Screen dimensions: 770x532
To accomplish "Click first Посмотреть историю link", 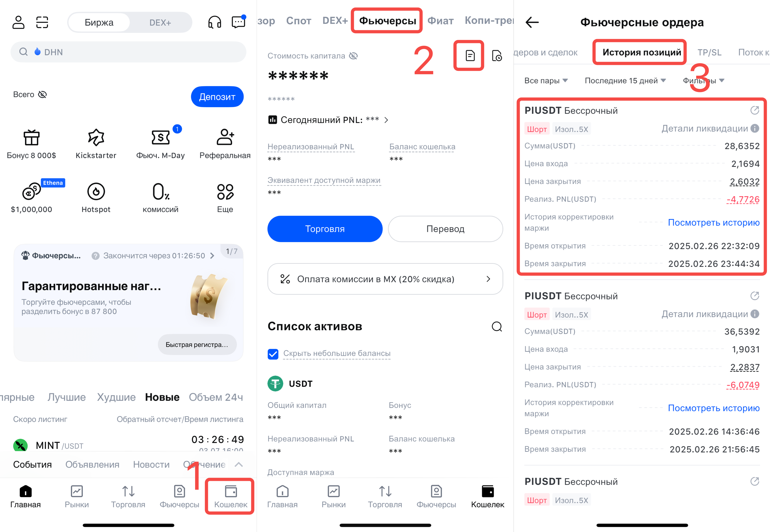I will pyautogui.click(x=714, y=222).
